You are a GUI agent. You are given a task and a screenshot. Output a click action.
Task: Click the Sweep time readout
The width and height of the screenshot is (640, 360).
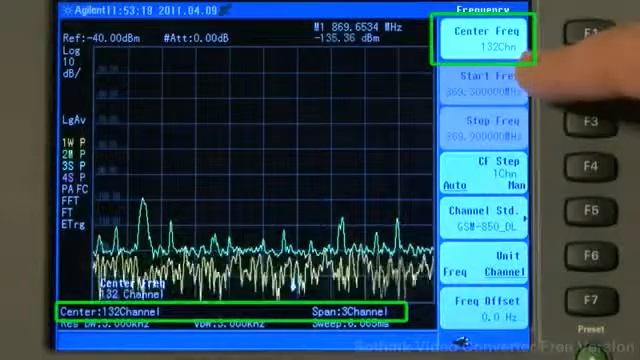click(x=351, y=324)
